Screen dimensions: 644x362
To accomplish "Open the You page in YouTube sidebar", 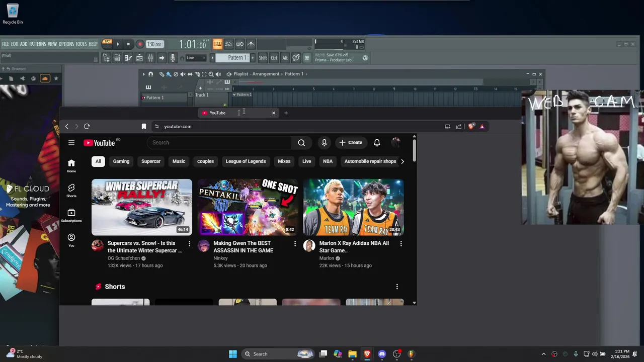I will 71,240.
